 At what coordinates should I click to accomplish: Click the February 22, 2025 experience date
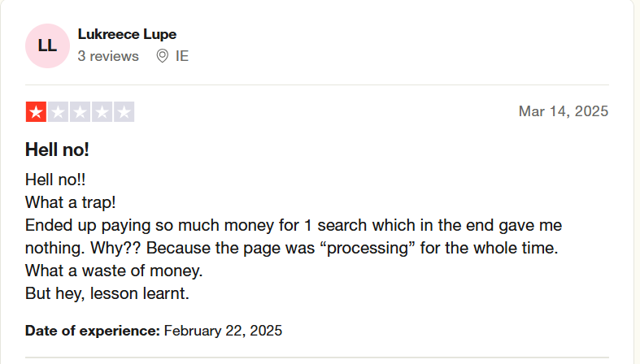click(223, 331)
